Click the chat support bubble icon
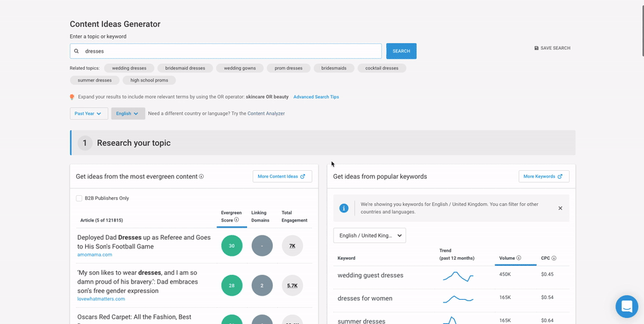The width and height of the screenshot is (644, 324). click(x=626, y=306)
